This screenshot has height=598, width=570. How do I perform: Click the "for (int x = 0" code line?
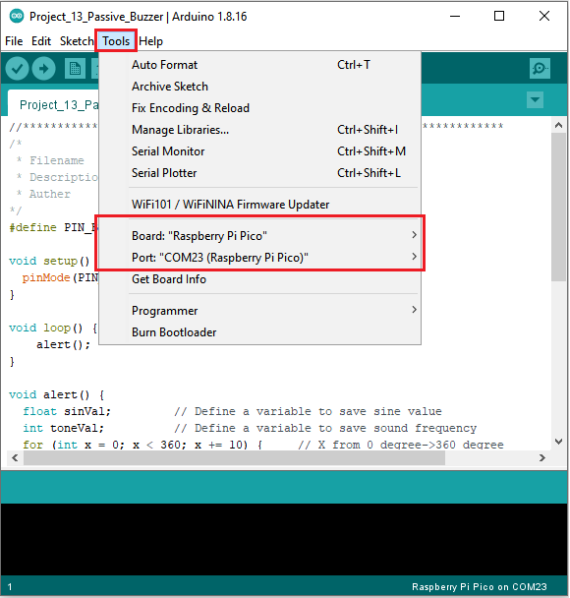point(142,445)
